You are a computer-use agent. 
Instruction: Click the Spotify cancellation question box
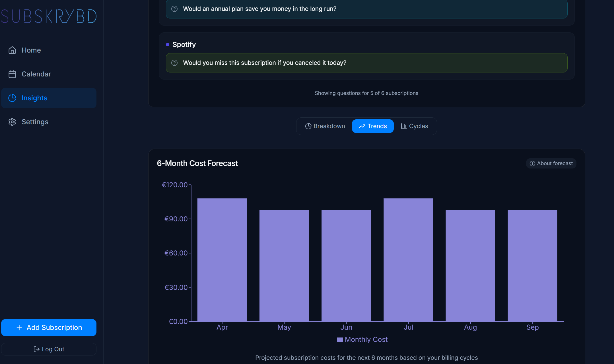[366, 63]
